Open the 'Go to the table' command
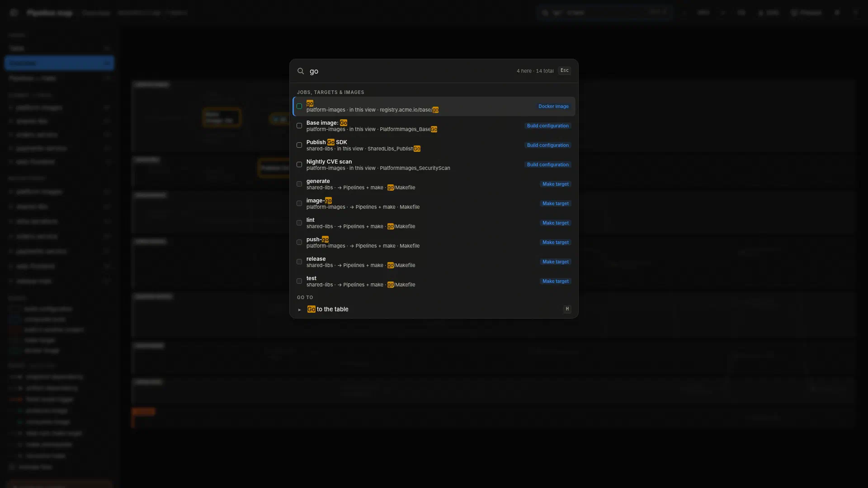 coord(434,309)
